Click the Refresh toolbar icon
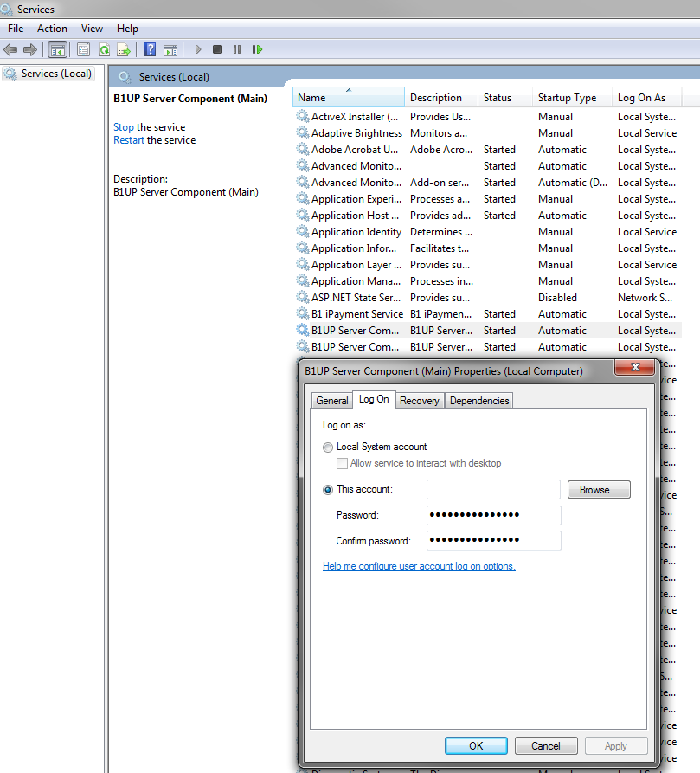Viewport: 700px width, 773px height. 104,50
